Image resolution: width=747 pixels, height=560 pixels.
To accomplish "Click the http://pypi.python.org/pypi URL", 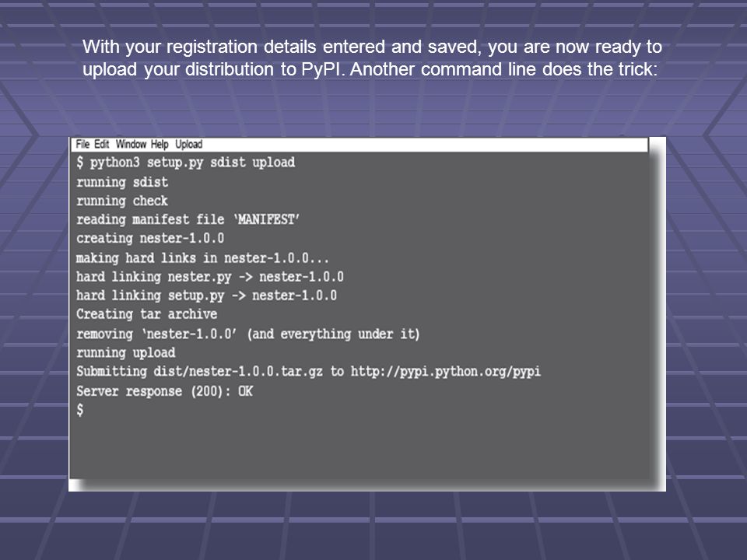I will pyautogui.click(x=445, y=372).
